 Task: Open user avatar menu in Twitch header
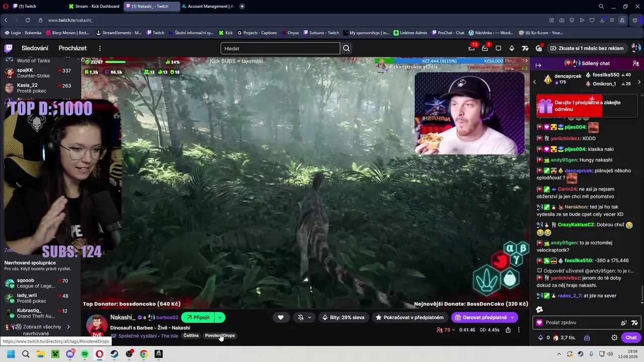[636, 48]
